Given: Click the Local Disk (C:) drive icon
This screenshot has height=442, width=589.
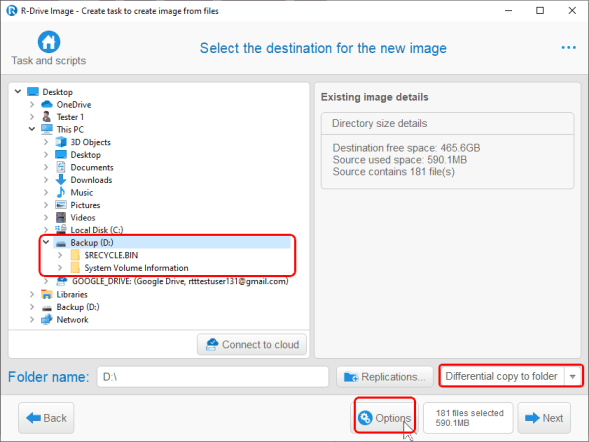Looking at the screenshot, I should pyautogui.click(x=60, y=229).
